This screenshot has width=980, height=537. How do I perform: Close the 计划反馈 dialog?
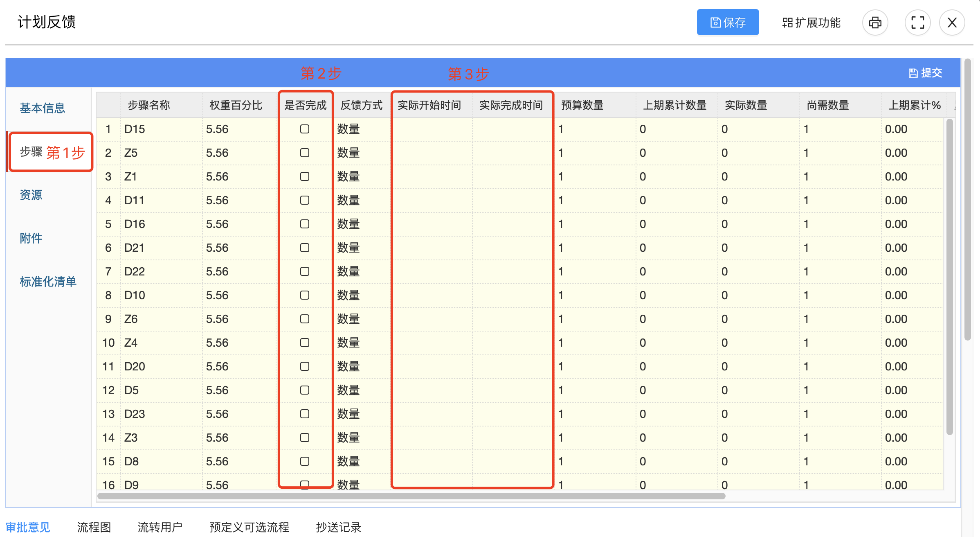click(952, 23)
